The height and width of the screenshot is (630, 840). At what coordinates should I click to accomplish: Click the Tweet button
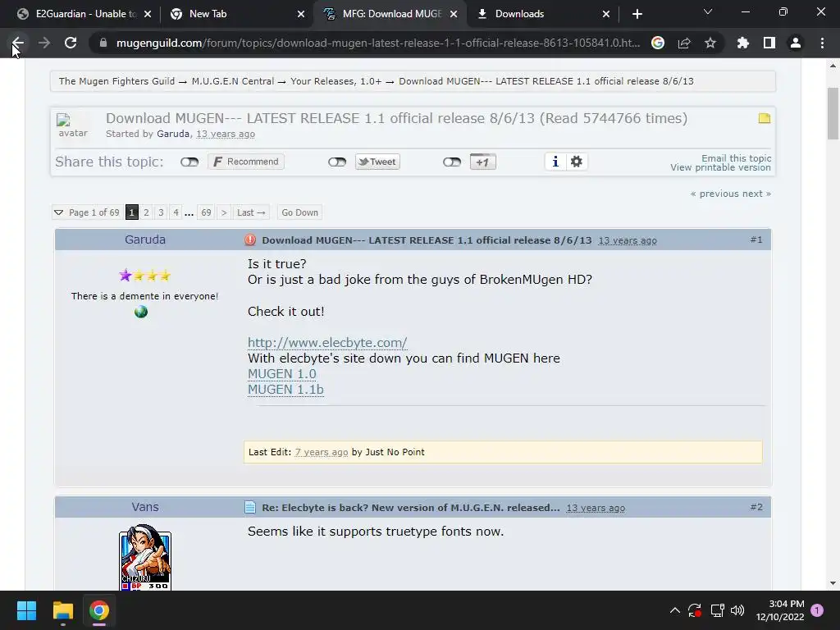(377, 162)
